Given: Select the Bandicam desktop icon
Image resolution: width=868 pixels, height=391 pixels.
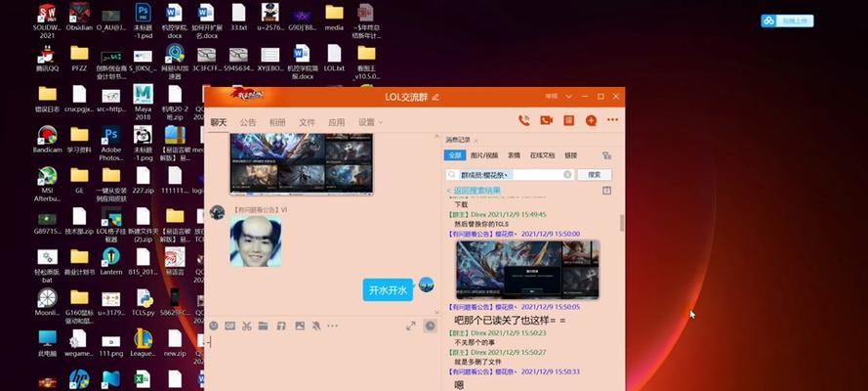Looking at the screenshot, I should point(47,139).
